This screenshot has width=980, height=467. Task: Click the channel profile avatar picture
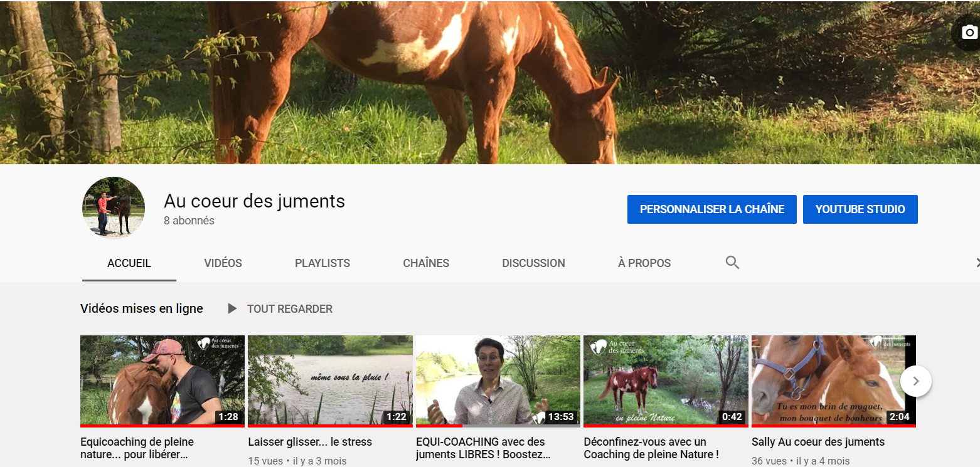(x=114, y=208)
